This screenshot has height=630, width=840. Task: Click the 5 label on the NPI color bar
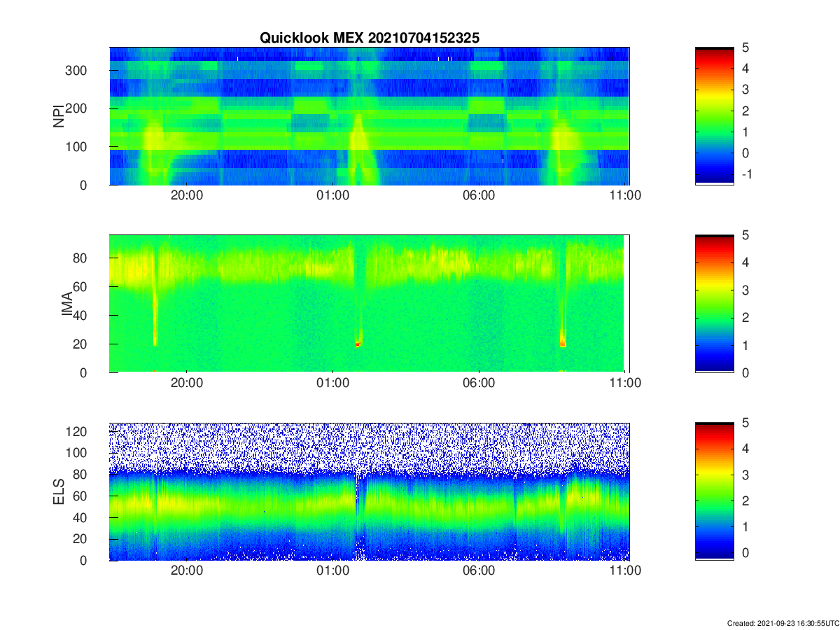pos(746,48)
